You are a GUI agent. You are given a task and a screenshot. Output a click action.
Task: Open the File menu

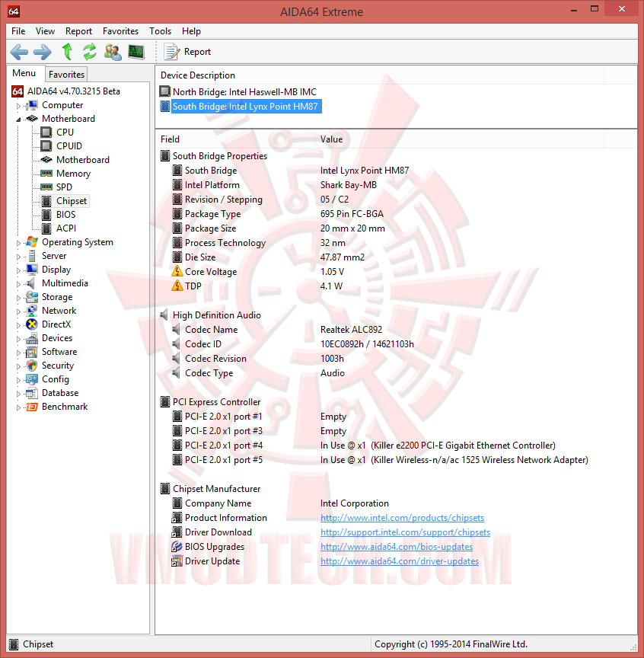[x=18, y=31]
